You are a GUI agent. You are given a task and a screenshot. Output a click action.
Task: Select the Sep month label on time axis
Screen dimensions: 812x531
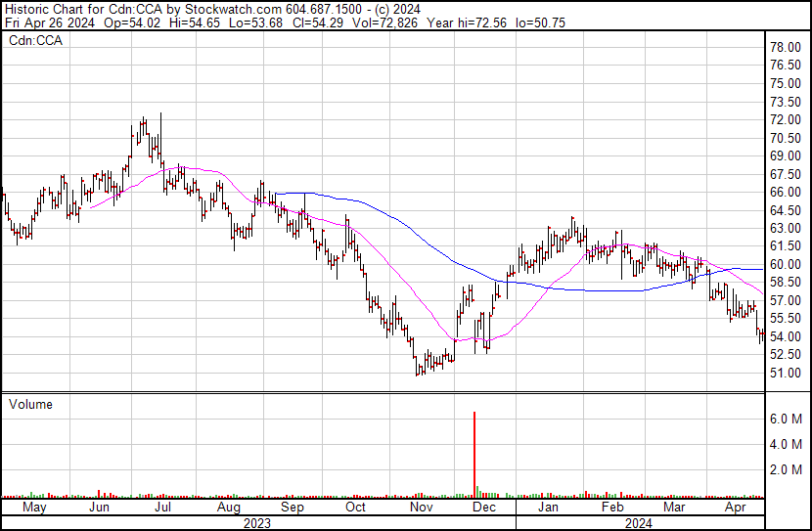(291, 508)
